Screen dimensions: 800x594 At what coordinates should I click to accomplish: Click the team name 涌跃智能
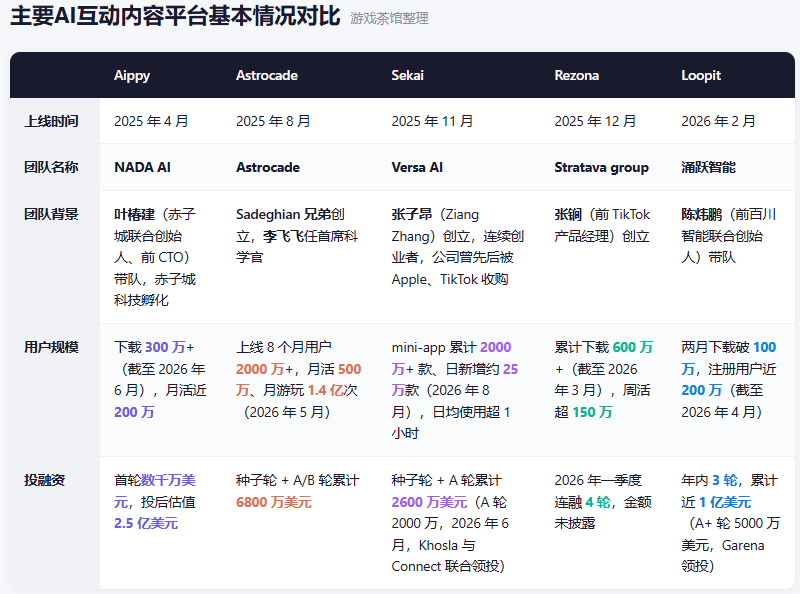(708, 167)
